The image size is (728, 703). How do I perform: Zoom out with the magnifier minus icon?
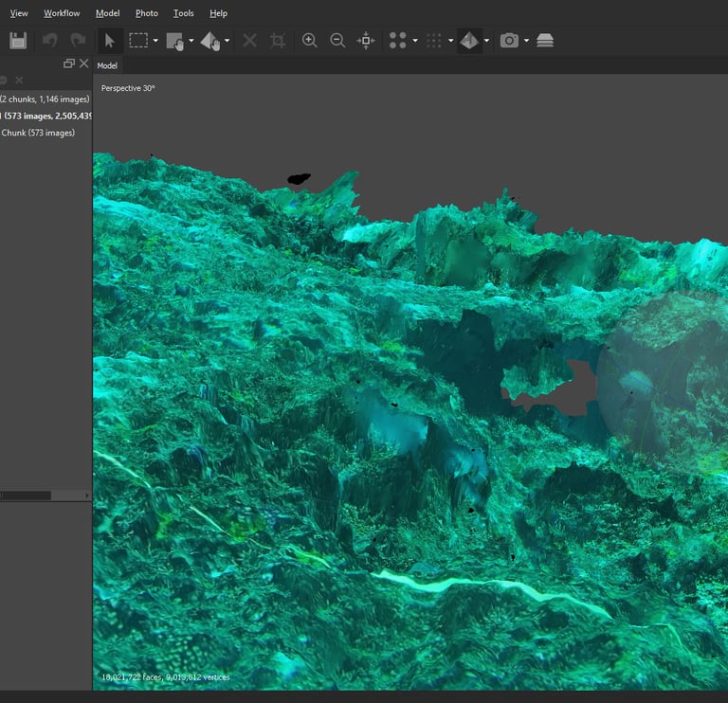tap(337, 41)
